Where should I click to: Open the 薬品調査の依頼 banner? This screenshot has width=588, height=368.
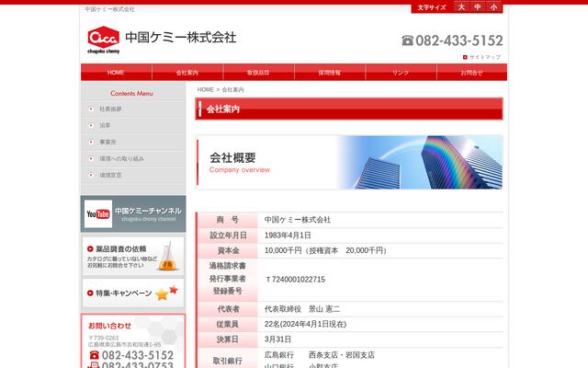click(133, 256)
